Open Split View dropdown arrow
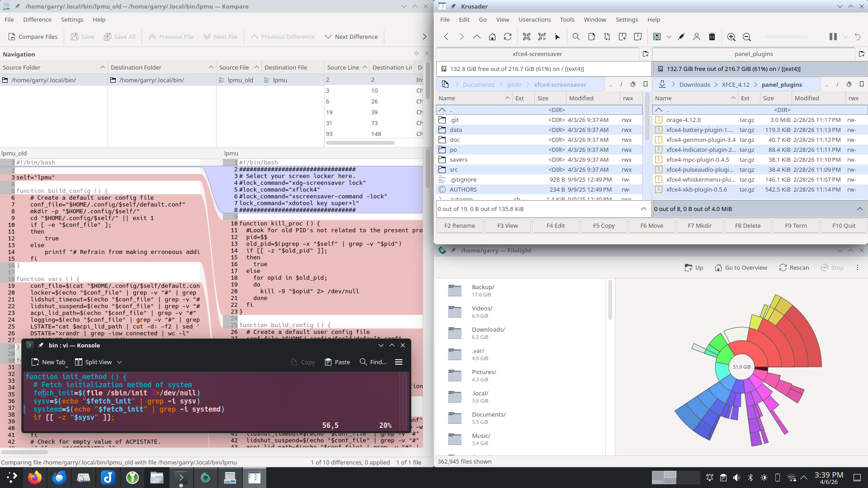 (119, 362)
